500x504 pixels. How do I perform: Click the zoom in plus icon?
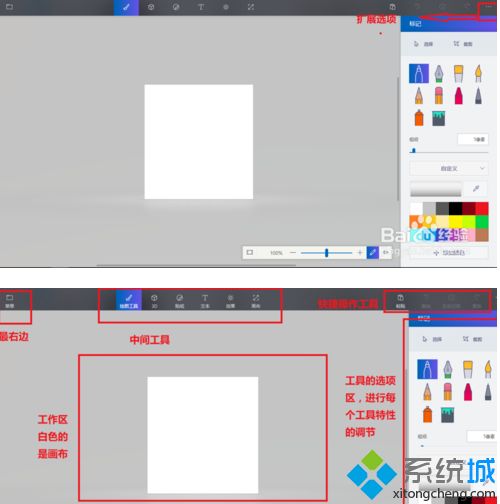click(360, 253)
